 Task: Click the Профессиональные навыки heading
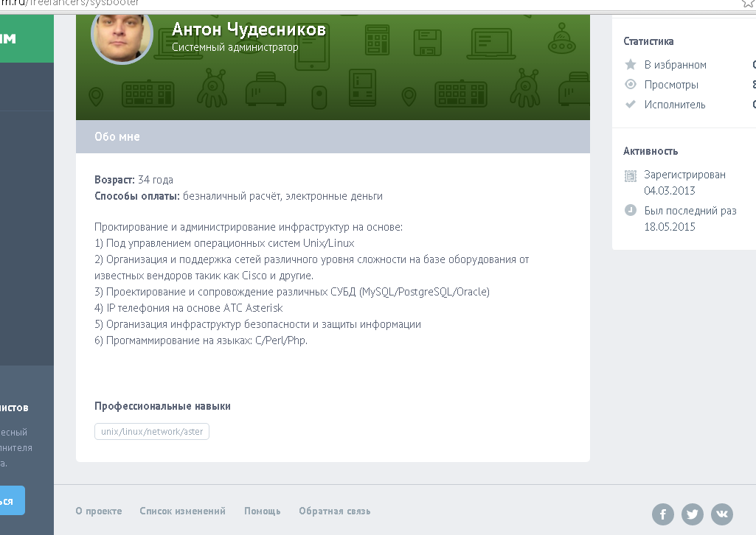(162, 406)
